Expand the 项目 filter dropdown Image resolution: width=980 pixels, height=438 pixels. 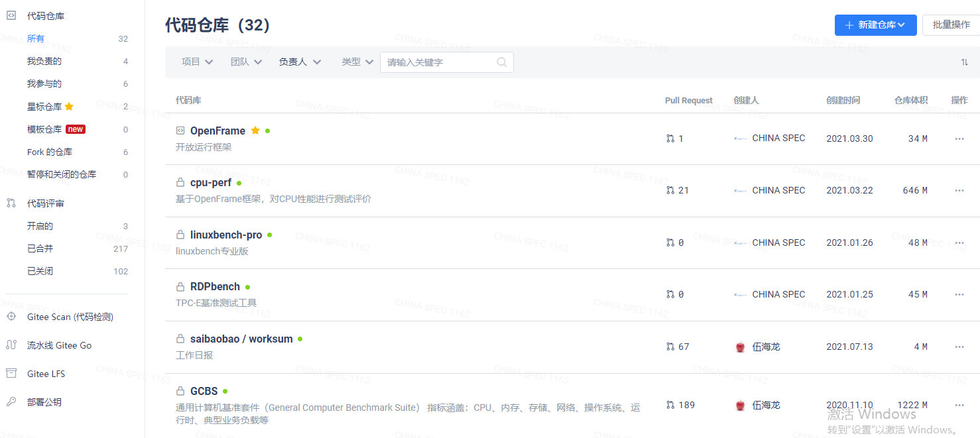click(197, 62)
